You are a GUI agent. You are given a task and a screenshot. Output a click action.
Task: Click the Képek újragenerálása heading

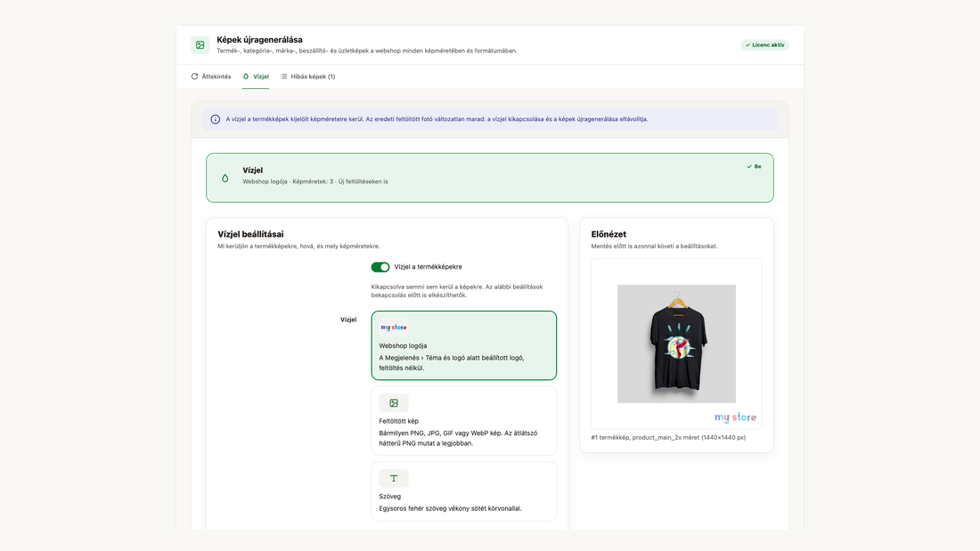point(259,40)
